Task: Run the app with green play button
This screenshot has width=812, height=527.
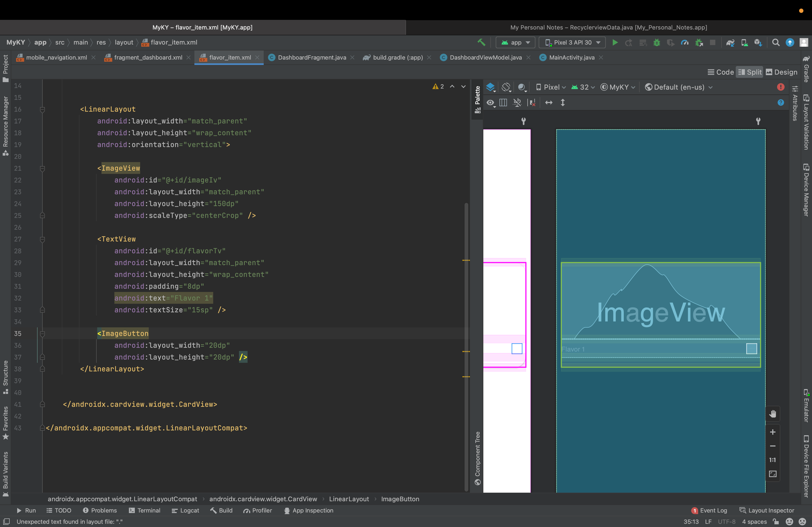Action: pyautogui.click(x=615, y=42)
